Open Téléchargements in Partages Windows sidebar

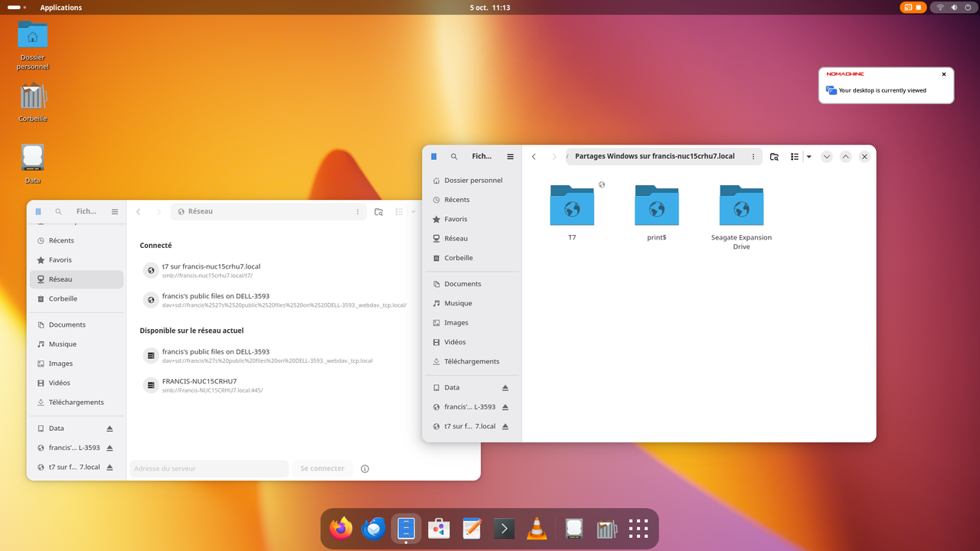(472, 361)
